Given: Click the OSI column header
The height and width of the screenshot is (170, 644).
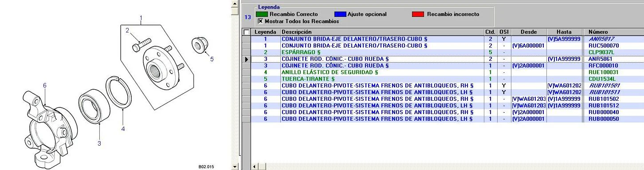Looking at the screenshot, I should click(x=504, y=32).
